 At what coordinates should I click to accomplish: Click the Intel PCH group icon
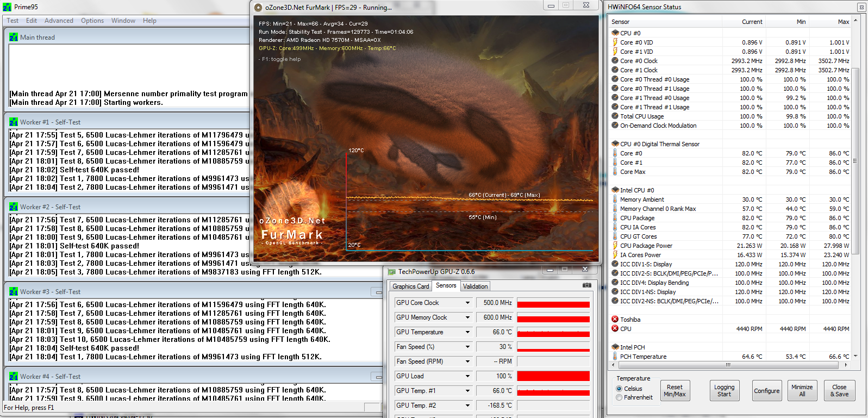pos(615,347)
